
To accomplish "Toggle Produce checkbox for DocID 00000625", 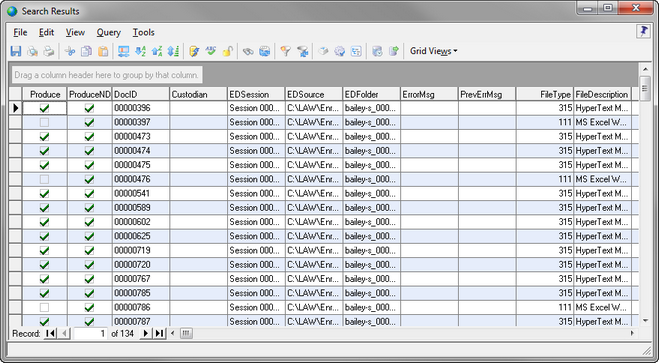I will click(44, 236).
